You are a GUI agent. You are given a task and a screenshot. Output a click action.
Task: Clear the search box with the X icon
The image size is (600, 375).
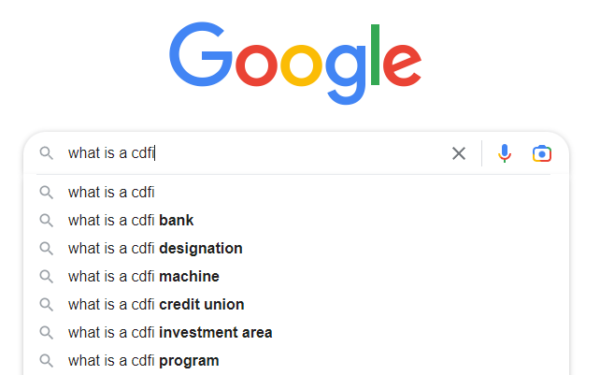coord(458,153)
